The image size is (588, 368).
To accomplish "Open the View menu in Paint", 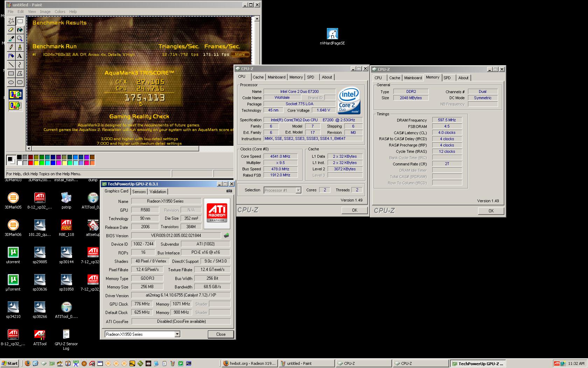I will [x=32, y=12].
